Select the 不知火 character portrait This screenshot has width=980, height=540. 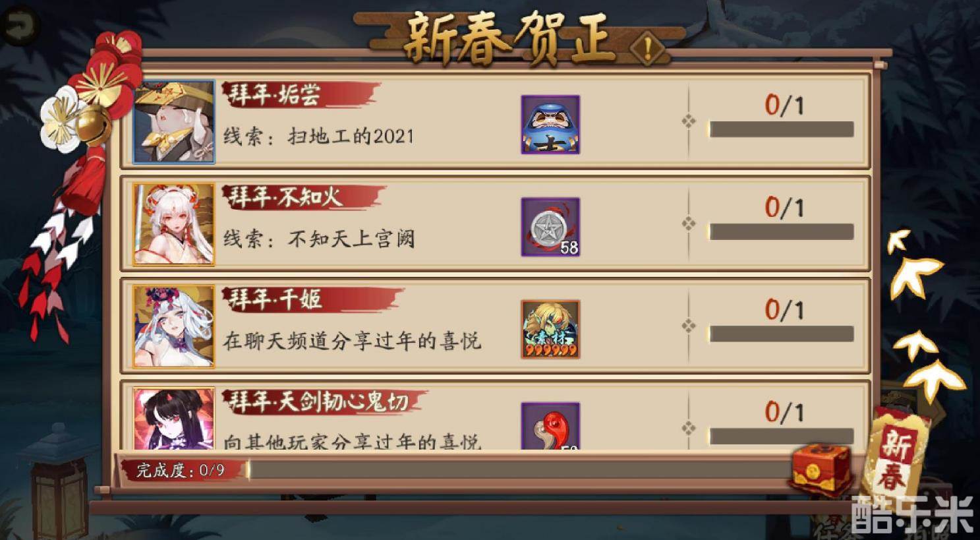click(174, 225)
